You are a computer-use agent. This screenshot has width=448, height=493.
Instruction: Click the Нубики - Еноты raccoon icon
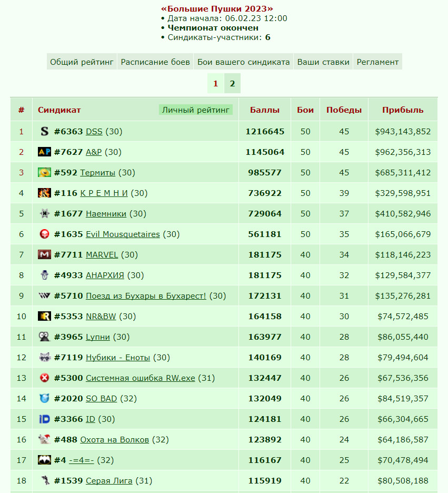point(44,357)
